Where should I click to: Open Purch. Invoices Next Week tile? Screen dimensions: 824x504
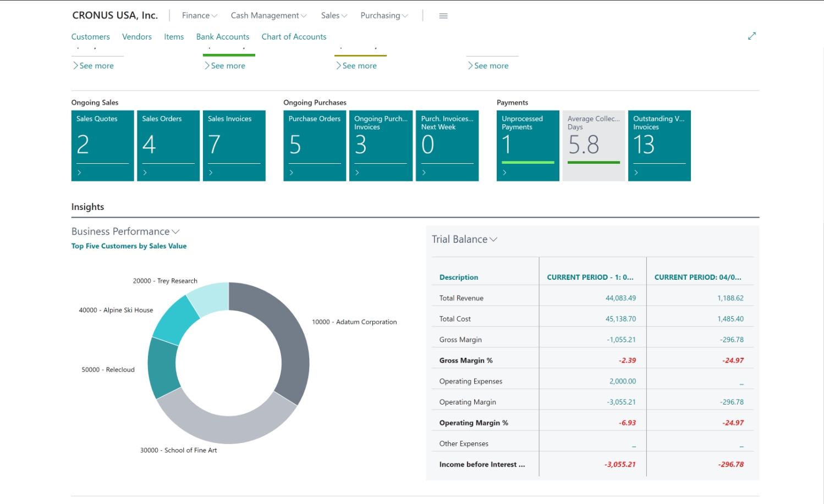[447, 146]
